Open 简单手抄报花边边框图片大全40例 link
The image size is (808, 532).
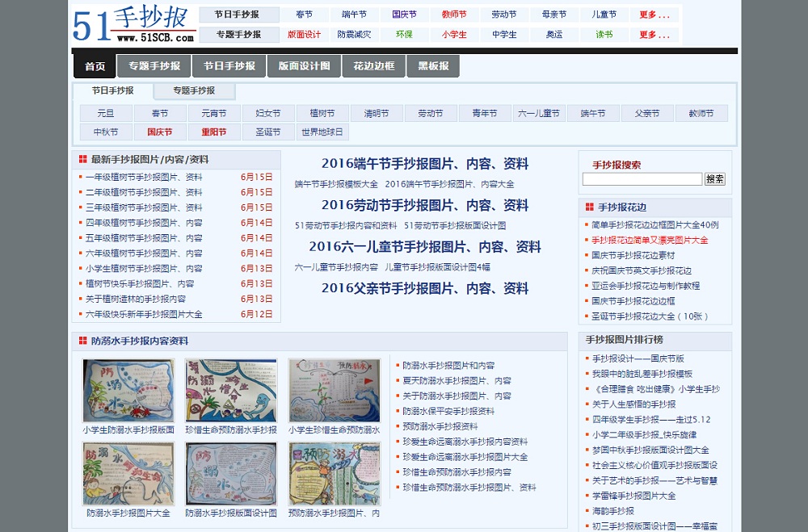point(655,225)
